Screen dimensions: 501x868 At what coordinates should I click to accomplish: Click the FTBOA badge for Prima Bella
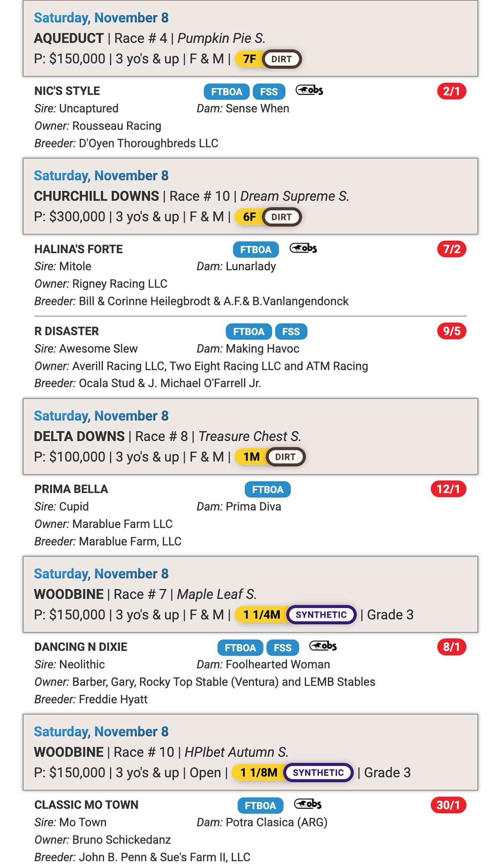click(268, 490)
